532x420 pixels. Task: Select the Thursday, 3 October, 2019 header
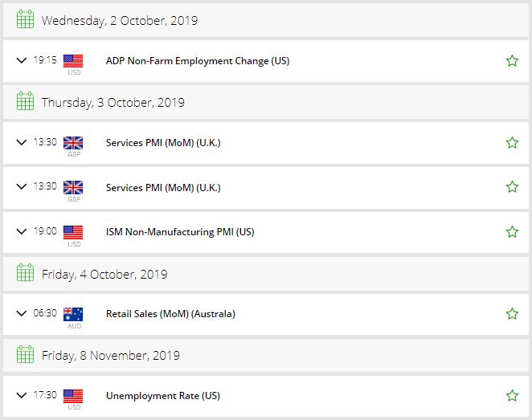point(266,102)
